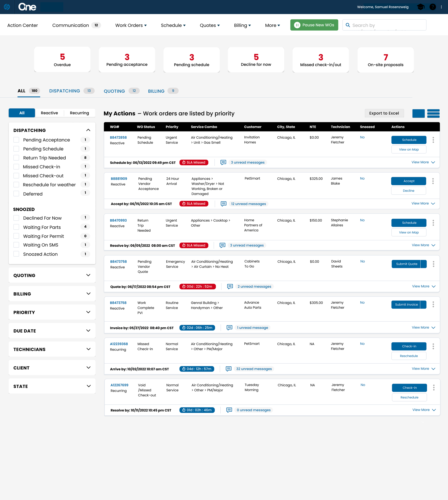
Task: Open the Billing navigation dropdown
Action: pos(242,25)
